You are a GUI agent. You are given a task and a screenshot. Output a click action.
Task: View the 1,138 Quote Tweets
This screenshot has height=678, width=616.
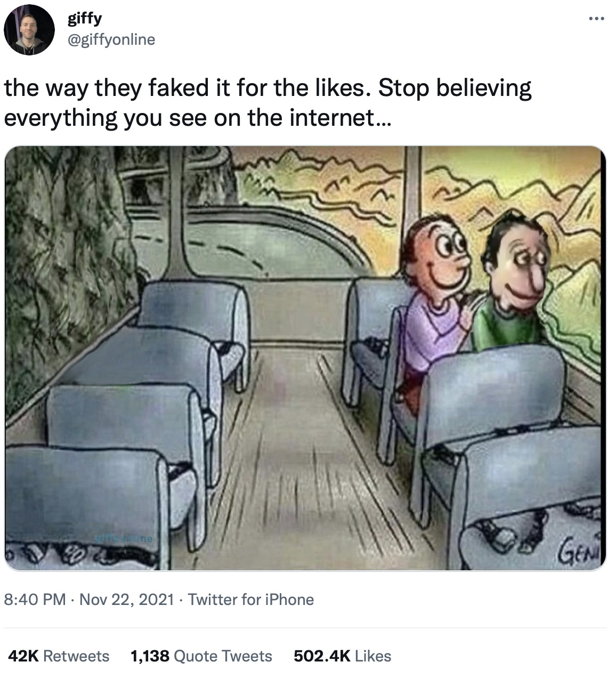201,656
